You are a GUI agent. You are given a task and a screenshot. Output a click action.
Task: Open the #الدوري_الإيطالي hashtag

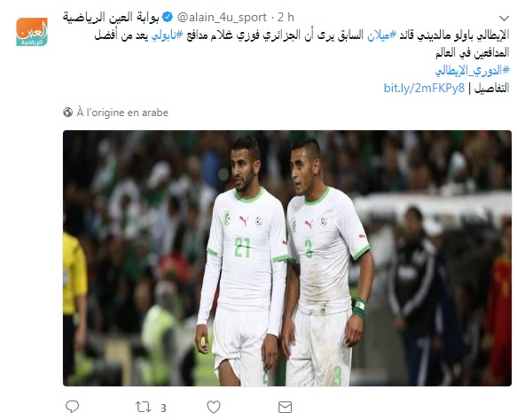[472, 71]
